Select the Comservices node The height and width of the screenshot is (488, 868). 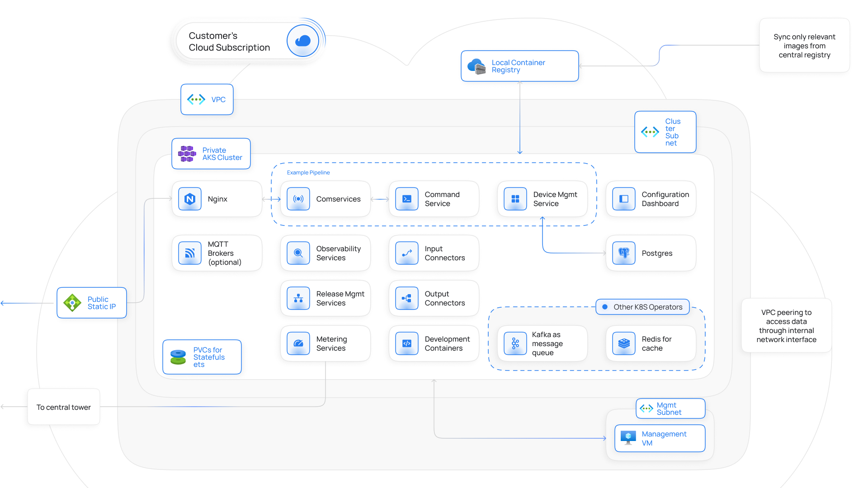[325, 199]
